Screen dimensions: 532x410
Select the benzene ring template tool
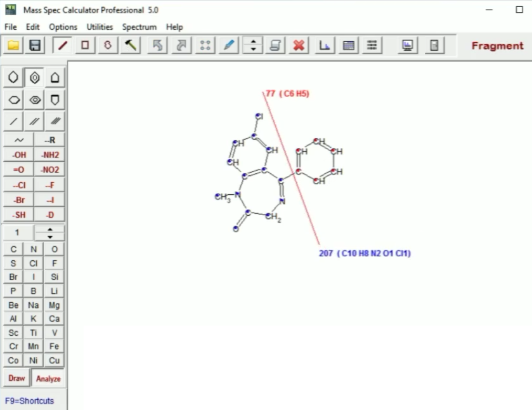(x=33, y=77)
